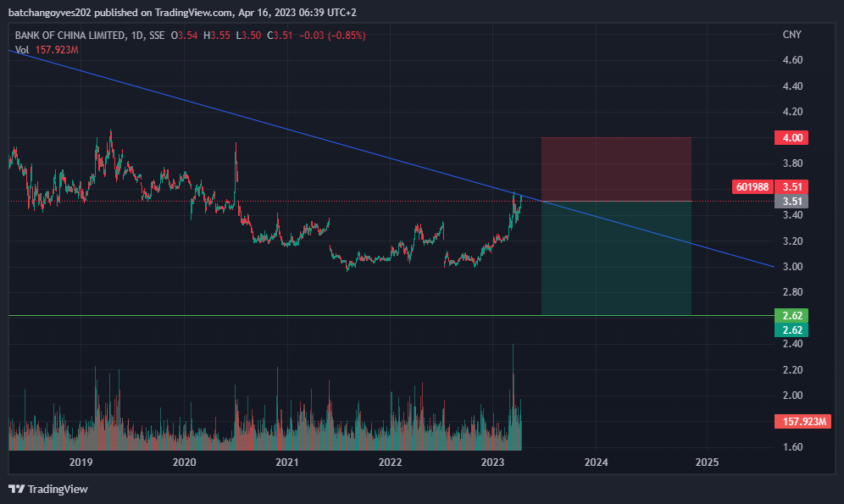The height and width of the screenshot is (504, 844).
Task: Click the TradingView logo icon
Action: coord(16,489)
